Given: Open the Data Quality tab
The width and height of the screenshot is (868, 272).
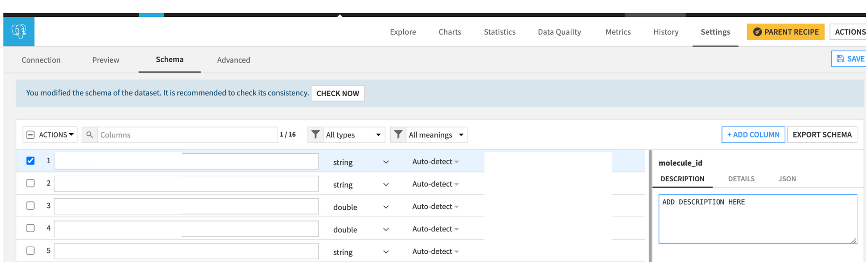Looking at the screenshot, I should pos(559,32).
